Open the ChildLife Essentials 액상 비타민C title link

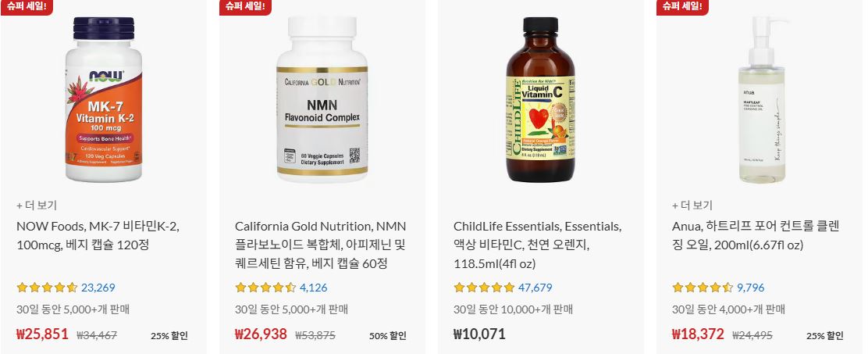[x=537, y=245]
